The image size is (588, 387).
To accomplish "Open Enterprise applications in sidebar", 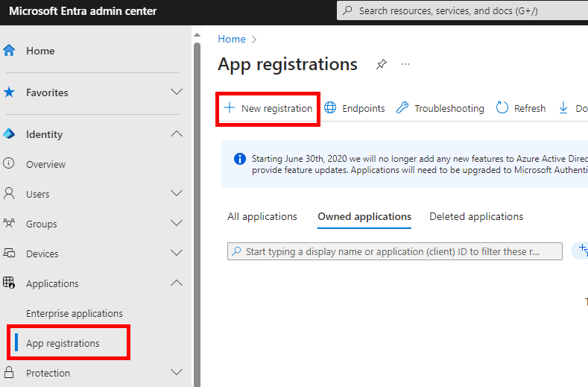I will (75, 313).
